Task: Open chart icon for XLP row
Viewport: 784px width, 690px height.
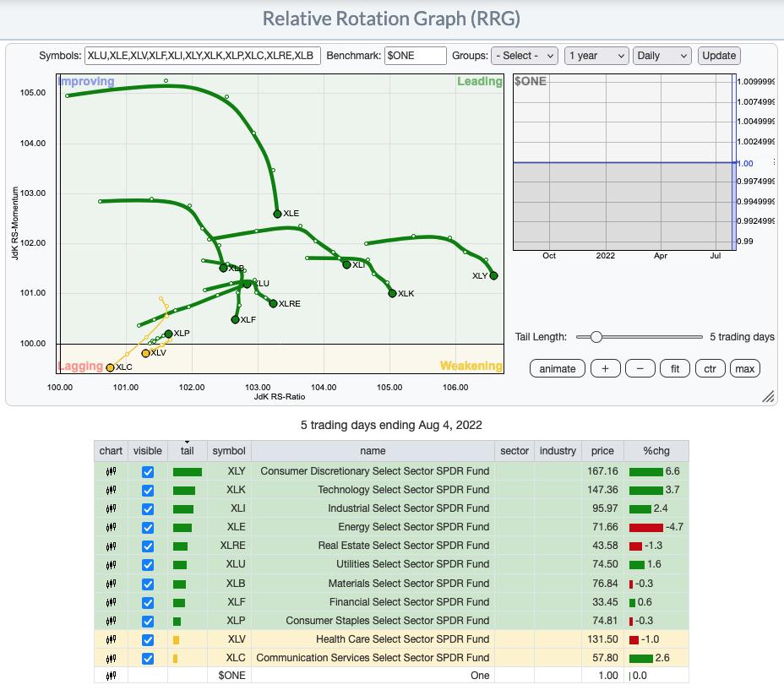Action: click(x=111, y=621)
